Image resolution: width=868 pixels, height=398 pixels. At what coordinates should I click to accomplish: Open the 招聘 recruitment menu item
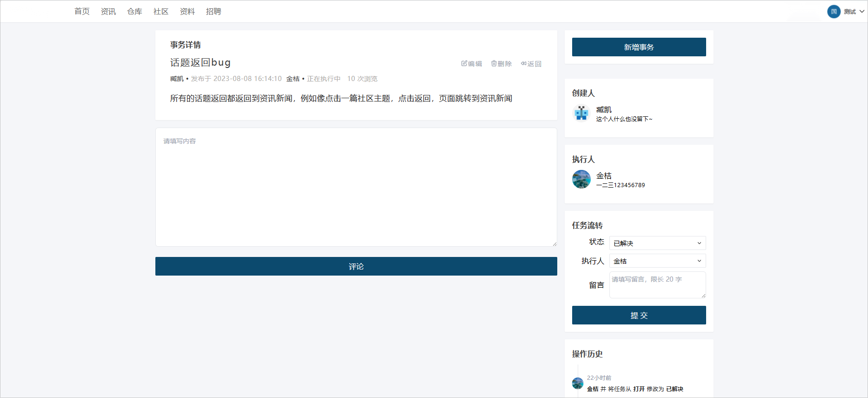tap(214, 12)
